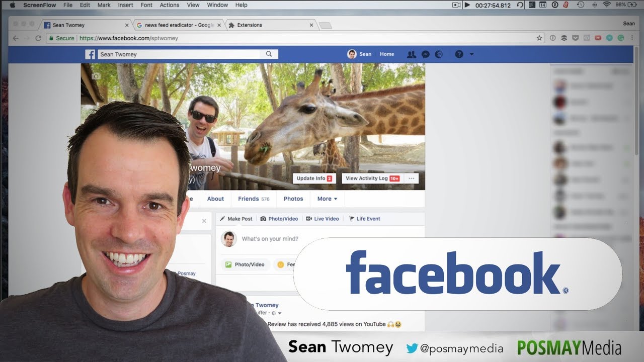Click the Chrome back arrow

click(x=16, y=38)
